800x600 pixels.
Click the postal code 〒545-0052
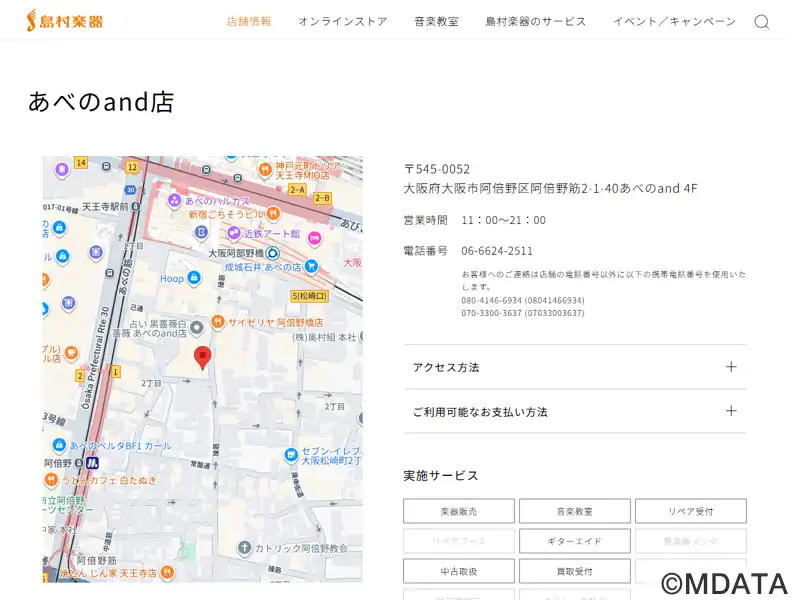(x=437, y=169)
